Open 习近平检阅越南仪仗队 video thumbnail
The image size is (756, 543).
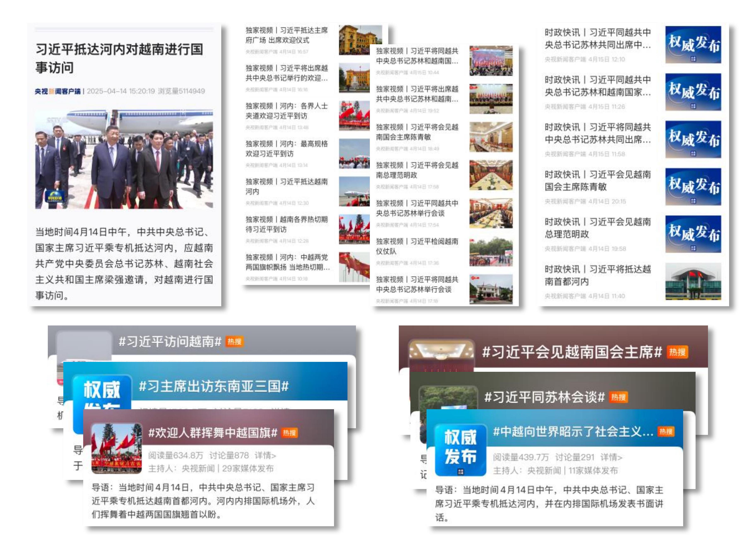(x=491, y=251)
